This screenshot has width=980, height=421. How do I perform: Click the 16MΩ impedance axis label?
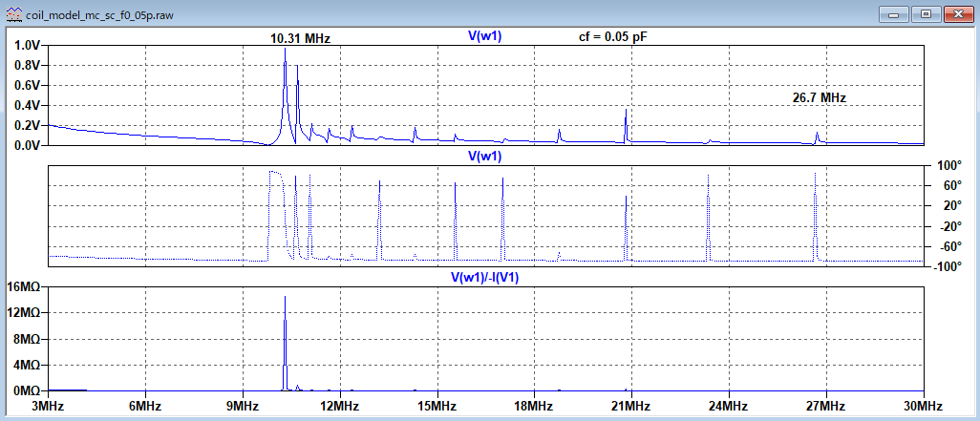pos(23,286)
